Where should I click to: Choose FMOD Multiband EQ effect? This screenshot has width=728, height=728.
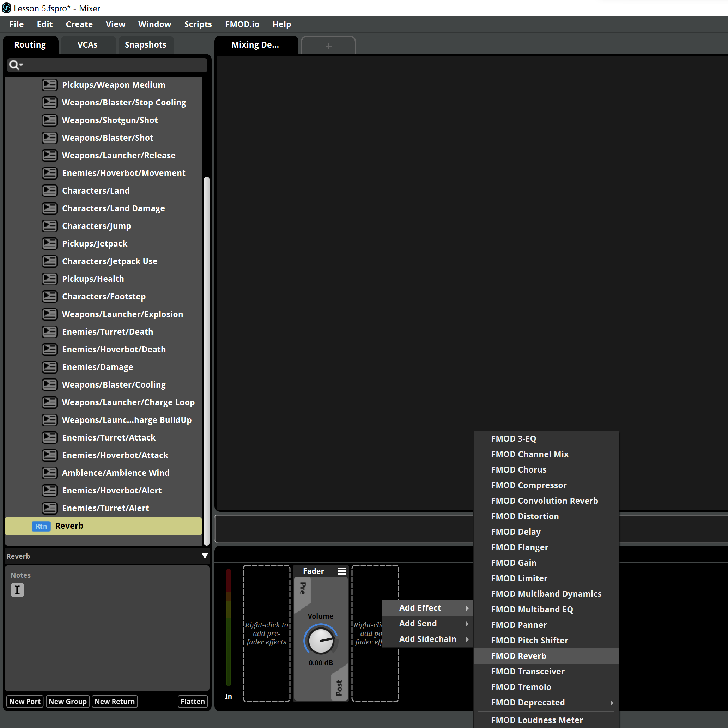point(546,609)
